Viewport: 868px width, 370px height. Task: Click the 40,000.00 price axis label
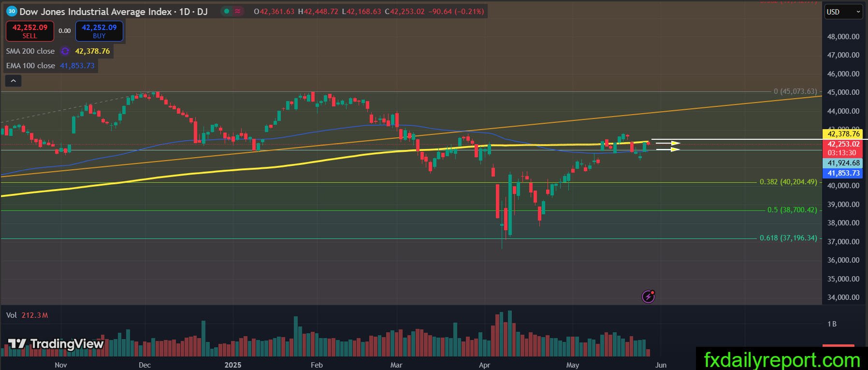843,185
